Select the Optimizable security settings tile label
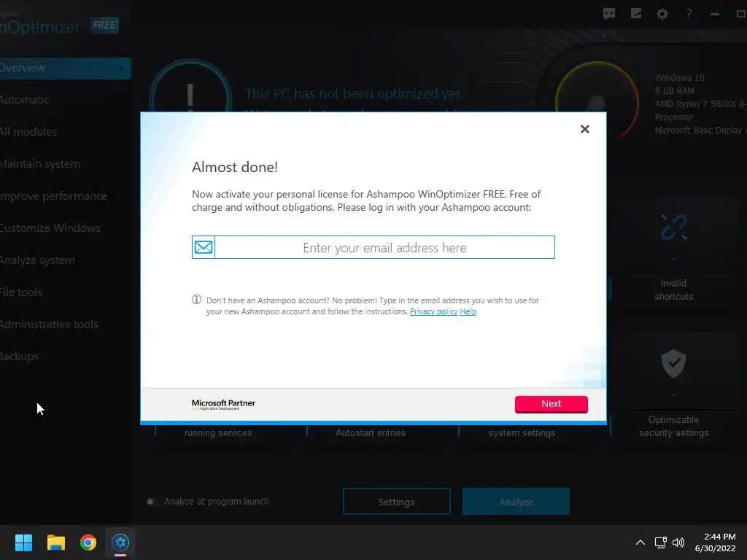Image resolution: width=747 pixels, height=560 pixels. point(673,426)
